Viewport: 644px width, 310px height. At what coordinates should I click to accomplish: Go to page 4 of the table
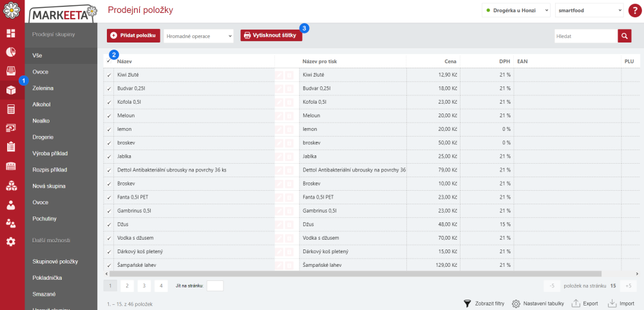(x=161, y=286)
